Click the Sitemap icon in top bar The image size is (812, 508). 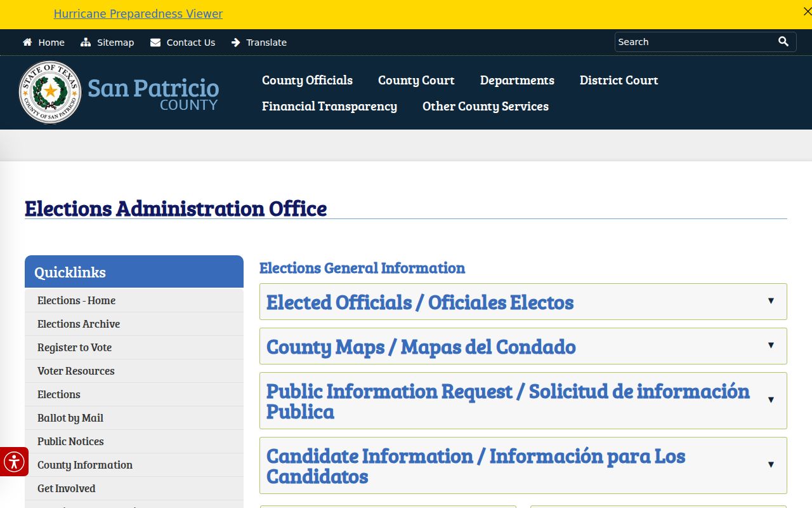coord(86,43)
